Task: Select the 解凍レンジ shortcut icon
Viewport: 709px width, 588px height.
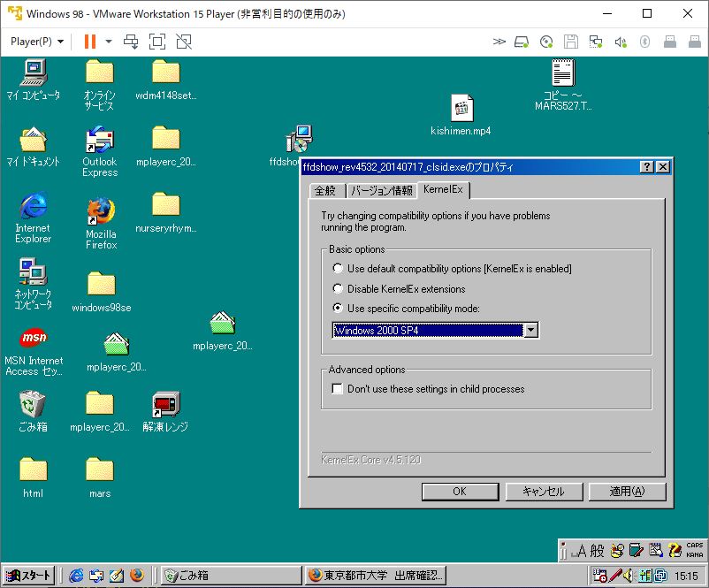Action: pyautogui.click(x=165, y=410)
